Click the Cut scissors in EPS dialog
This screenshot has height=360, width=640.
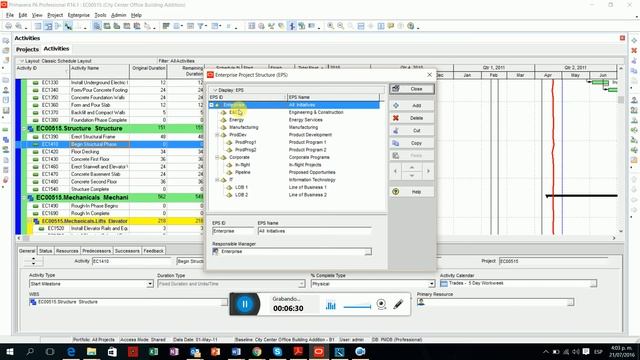pyautogui.click(x=396, y=131)
